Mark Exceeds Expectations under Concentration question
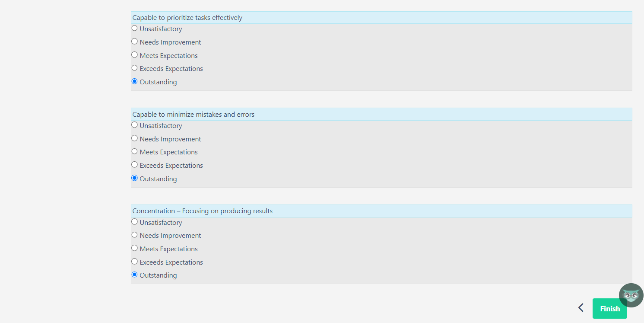 coord(135,262)
